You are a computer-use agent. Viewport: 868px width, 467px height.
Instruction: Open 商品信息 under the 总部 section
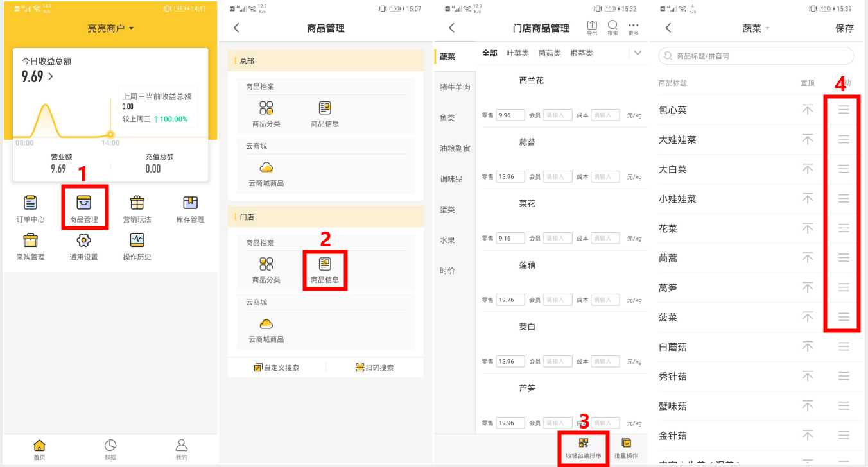click(325, 114)
